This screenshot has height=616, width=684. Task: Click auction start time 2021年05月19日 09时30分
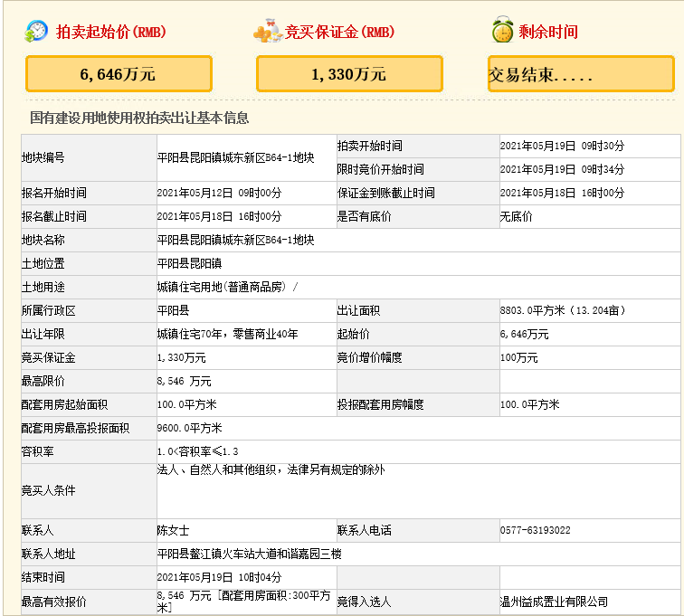[x=562, y=146]
